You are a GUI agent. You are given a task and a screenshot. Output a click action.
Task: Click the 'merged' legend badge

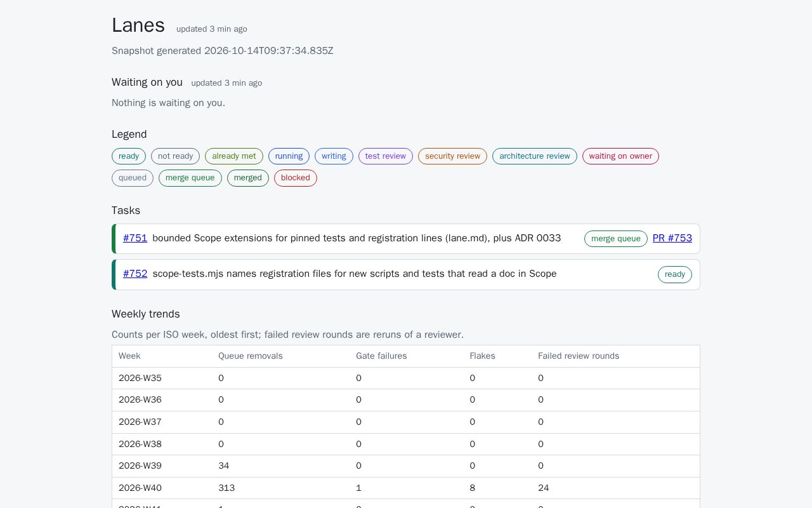pyautogui.click(x=248, y=178)
